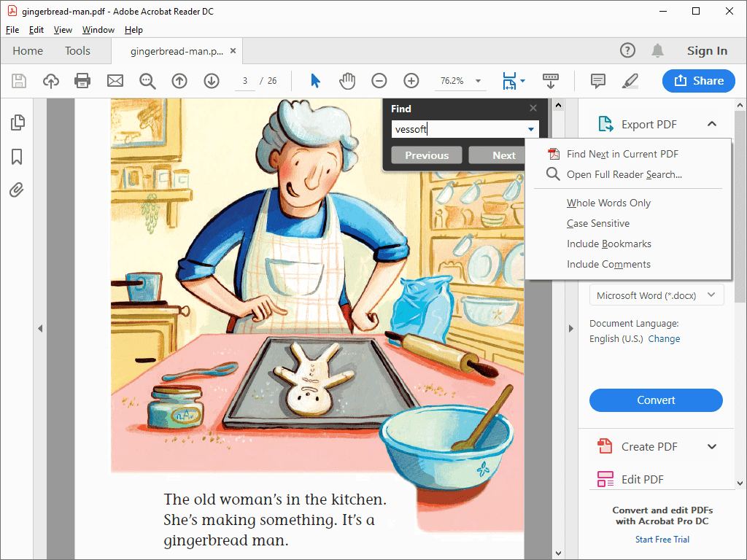Image resolution: width=747 pixels, height=560 pixels.
Task: Open the View menu
Action: pyautogui.click(x=63, y=29)
